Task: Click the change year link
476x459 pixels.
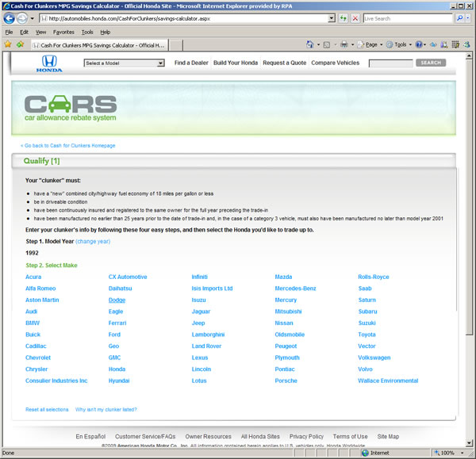Action: click(x=93, y=241)
